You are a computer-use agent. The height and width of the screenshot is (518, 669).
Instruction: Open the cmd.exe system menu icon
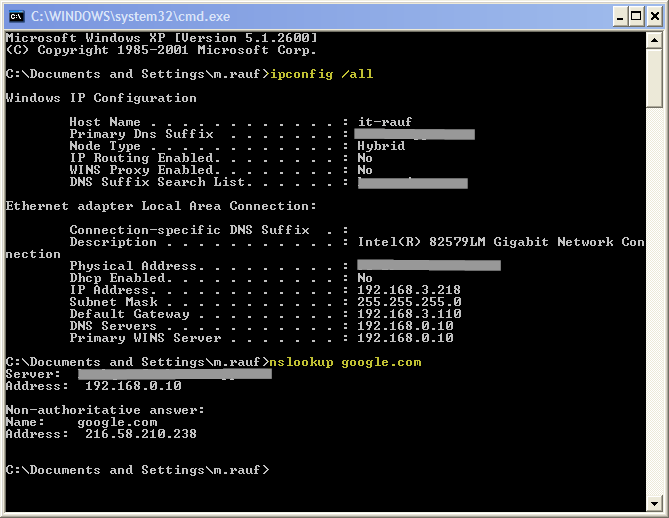tap(17, 17)
